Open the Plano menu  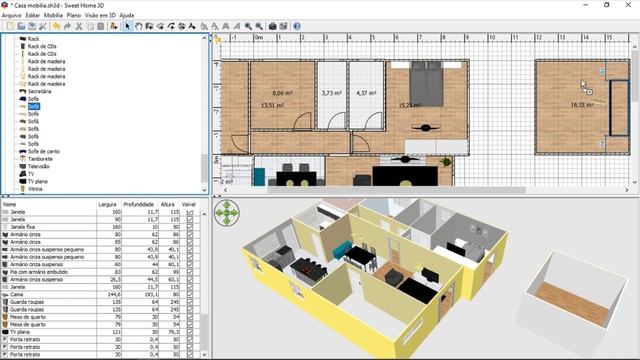pos(74,15)
